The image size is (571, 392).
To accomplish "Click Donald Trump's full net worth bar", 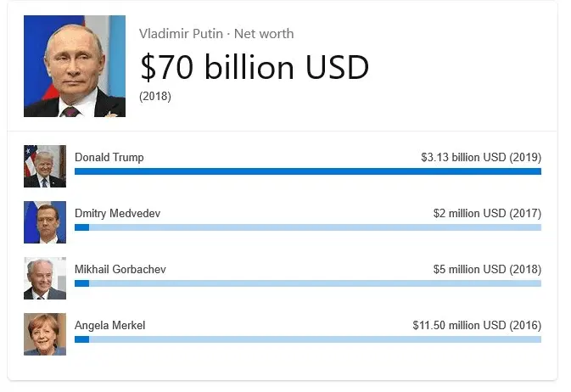I will point(308,171).
